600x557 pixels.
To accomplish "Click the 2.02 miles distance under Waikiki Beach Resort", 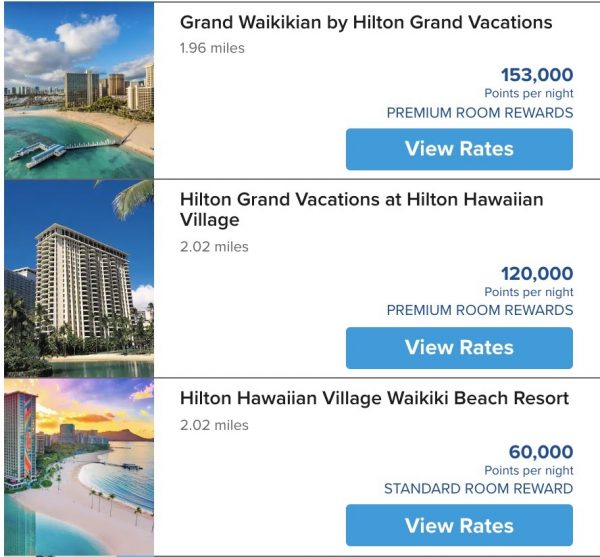I will pos(214,425).
